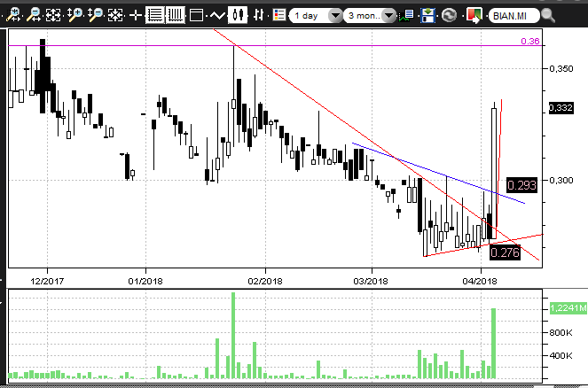588x388 pixels.
Task: Click the 1,2241M volume label
Action: tap(568, 308)
